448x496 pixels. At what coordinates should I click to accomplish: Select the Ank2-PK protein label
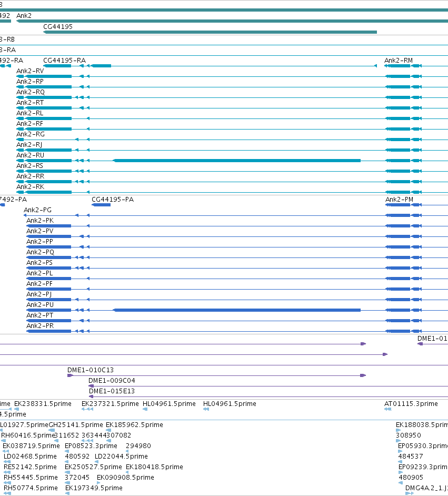pos(40,220)
